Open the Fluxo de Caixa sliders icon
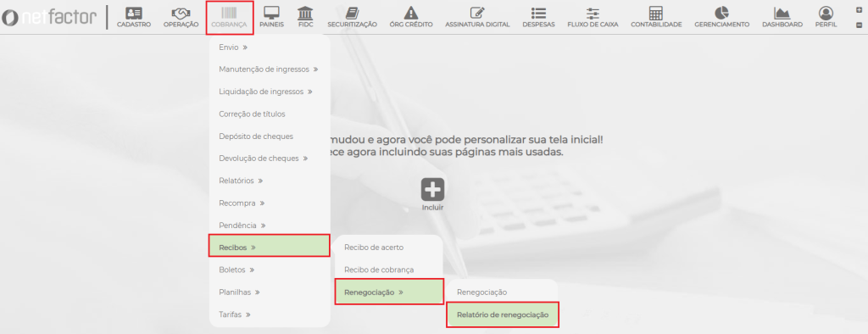Viewport: 868px width, 334px height. [x=593, y=14]
